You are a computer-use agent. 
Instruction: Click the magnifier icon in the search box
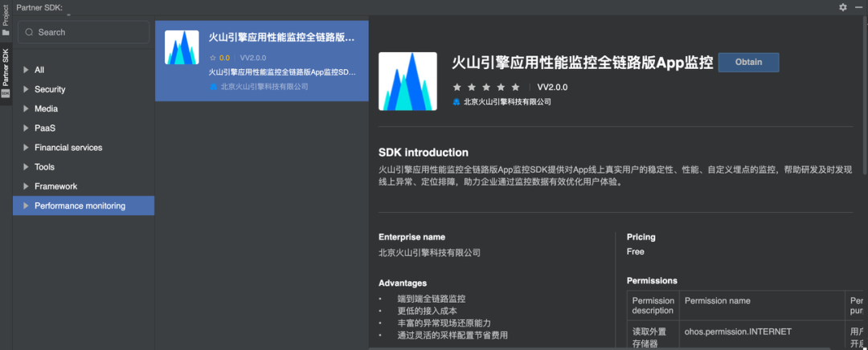30,32
